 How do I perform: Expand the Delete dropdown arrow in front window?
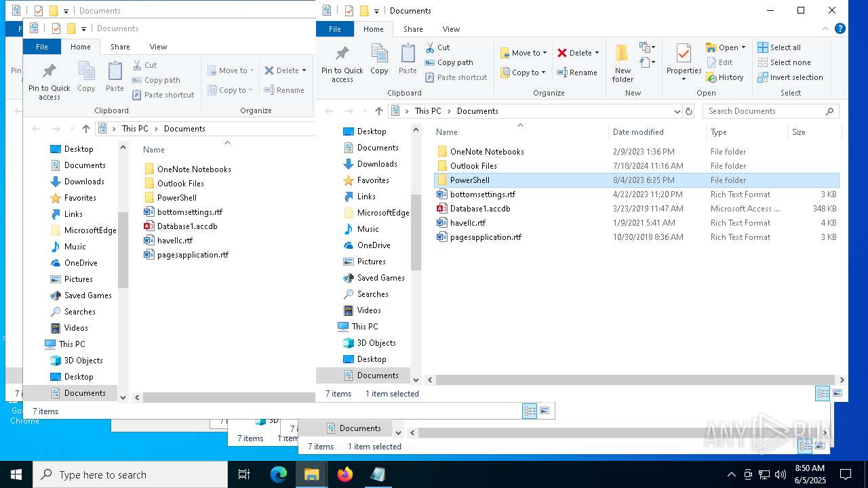click(597, 53)
